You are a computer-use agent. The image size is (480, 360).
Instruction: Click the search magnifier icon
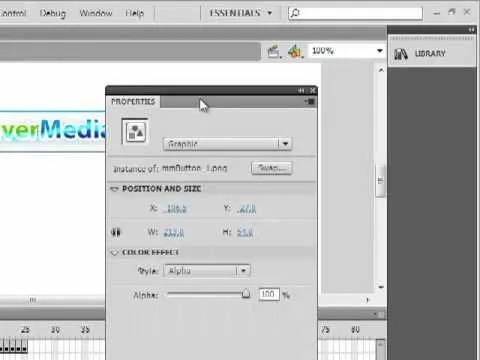click(295, 13)
